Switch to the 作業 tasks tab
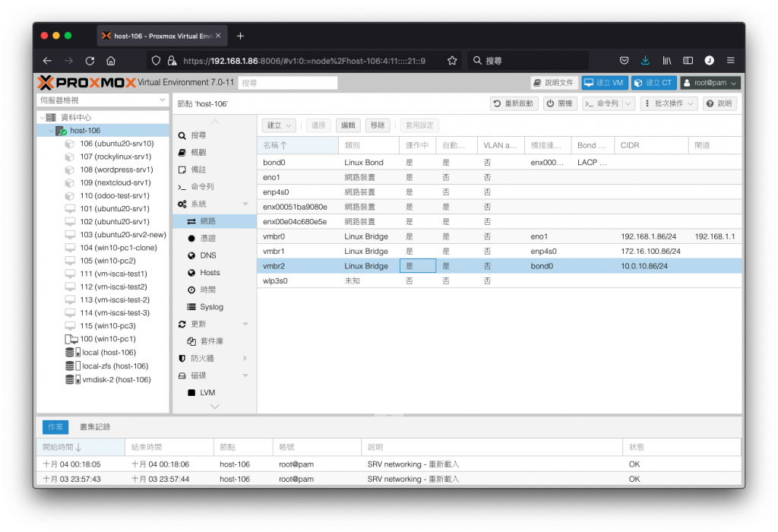The image size is (778, 532). 55,427
